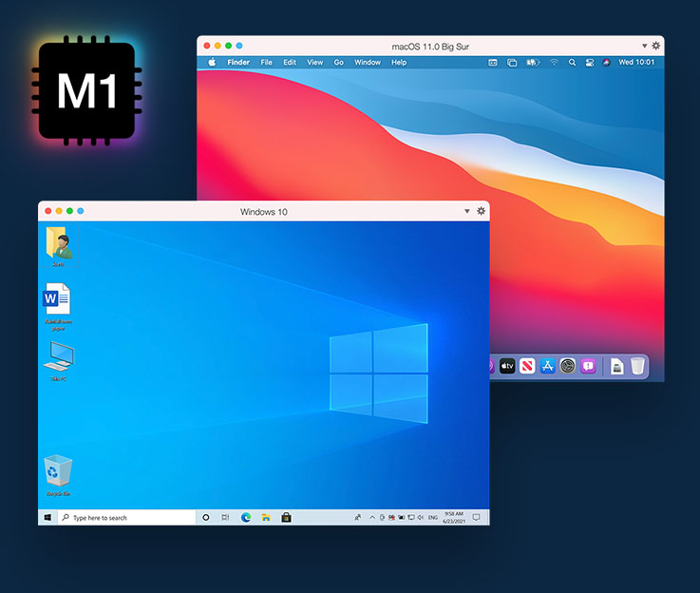Click the 'Type here to search' box
Image resolution: width=700 pixels, height=593 pixels.
coord(126,518)
